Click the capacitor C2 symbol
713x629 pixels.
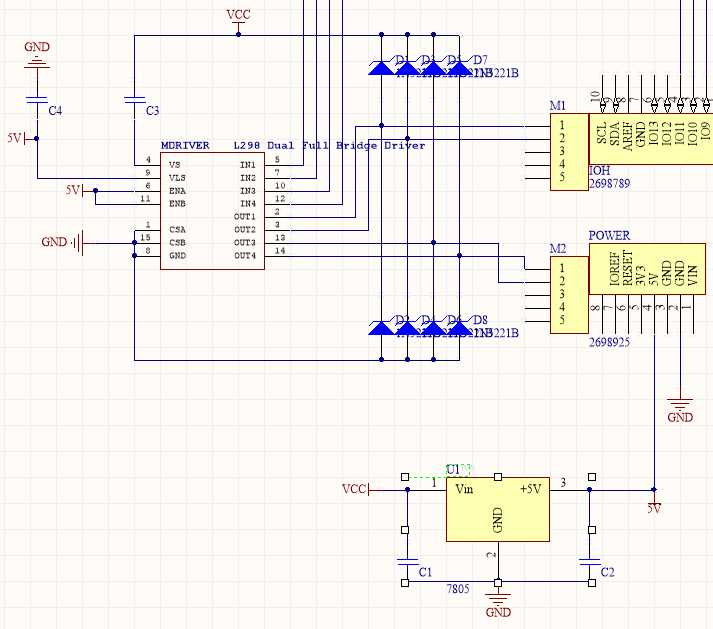(x=590, y=561)
